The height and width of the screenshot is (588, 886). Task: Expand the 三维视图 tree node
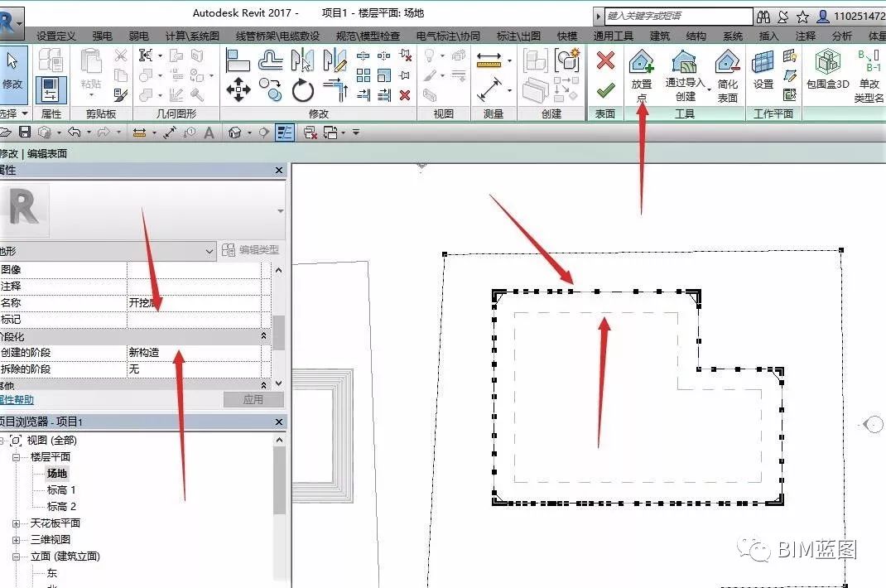point(17,540)
